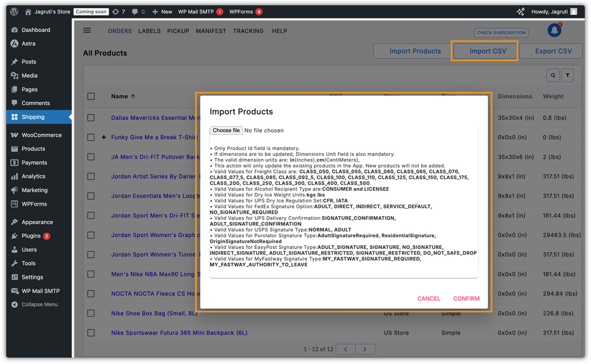Visit Jagruti's Store home link
This screenshot has width=591, height=364.
[x=47, y=12]
